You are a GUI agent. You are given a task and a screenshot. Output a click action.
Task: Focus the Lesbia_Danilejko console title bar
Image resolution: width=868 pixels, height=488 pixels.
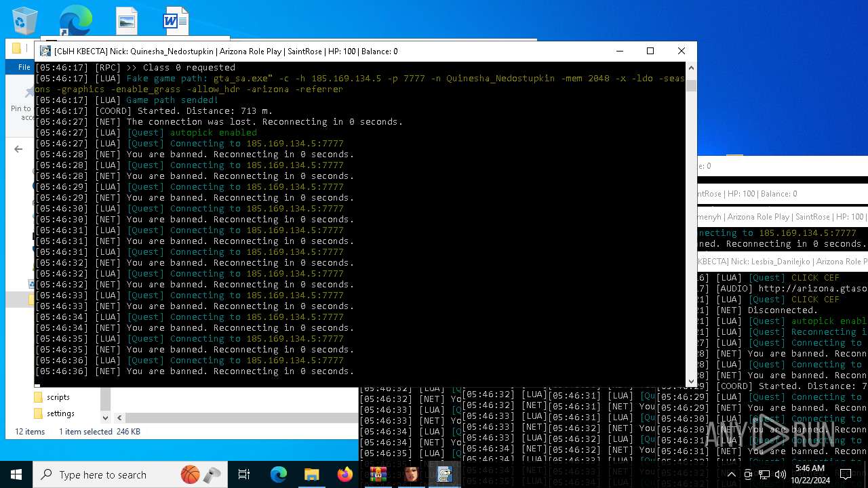(783, 262)
